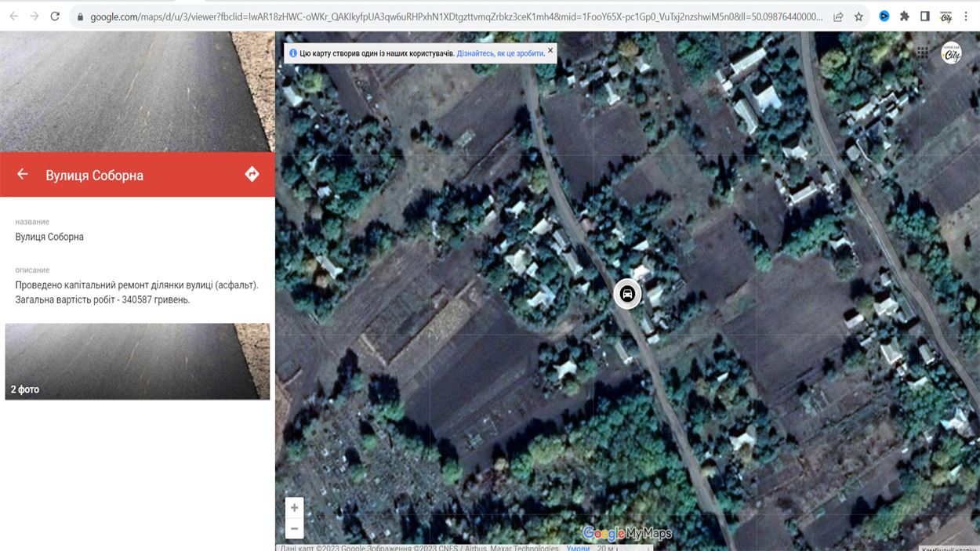The width and height of the screenshot is (980, 551).
Task: Open the '2 фото' photo thumbnail
Action: coord(137,361)
